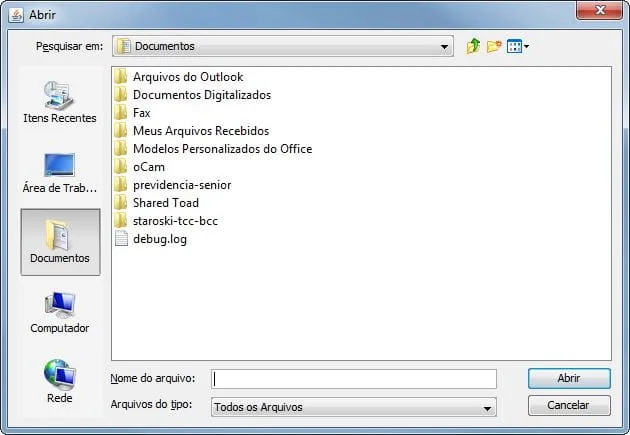The width and height of the screenshot is (630, 435).
Task: Select the Documentos Digitalizados folder icon
Action: point(121,94)
